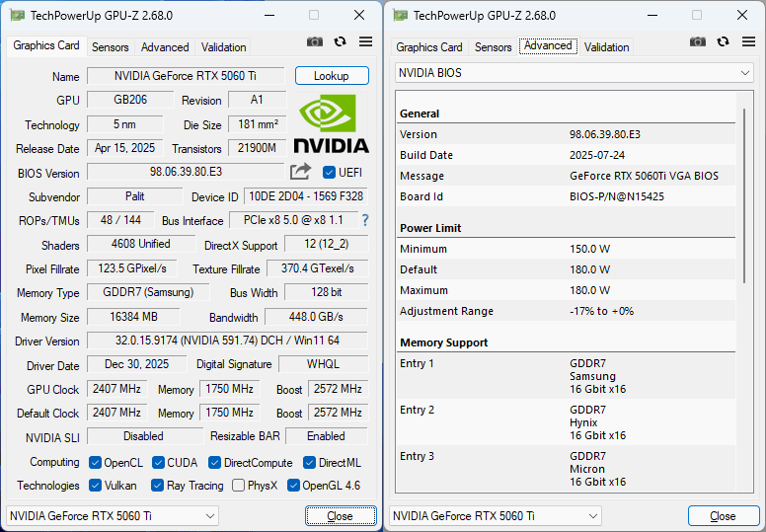Viewport: 766px width, 532px height.
Task: Click the Shaders field 4608 Unified
Action: click(141, 244)
